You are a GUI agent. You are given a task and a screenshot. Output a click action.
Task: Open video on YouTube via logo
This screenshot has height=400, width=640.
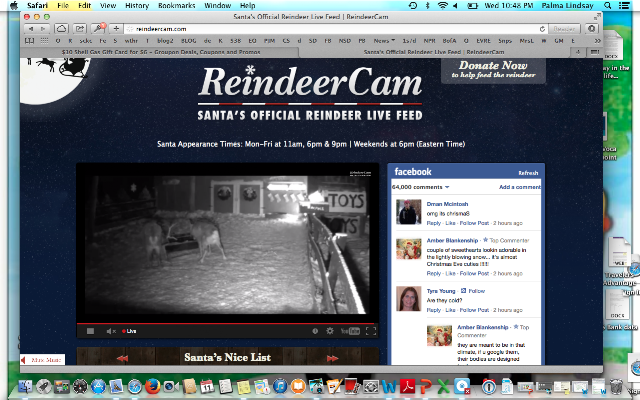pyautogui.click(x=350, y=331)
